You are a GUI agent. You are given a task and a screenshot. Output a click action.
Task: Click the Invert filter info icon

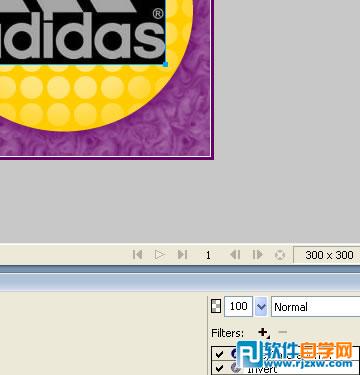[236, 368]
